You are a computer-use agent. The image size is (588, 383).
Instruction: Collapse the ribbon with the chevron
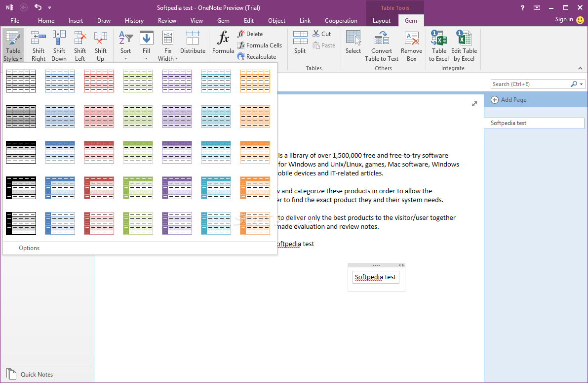pos(580,68)
